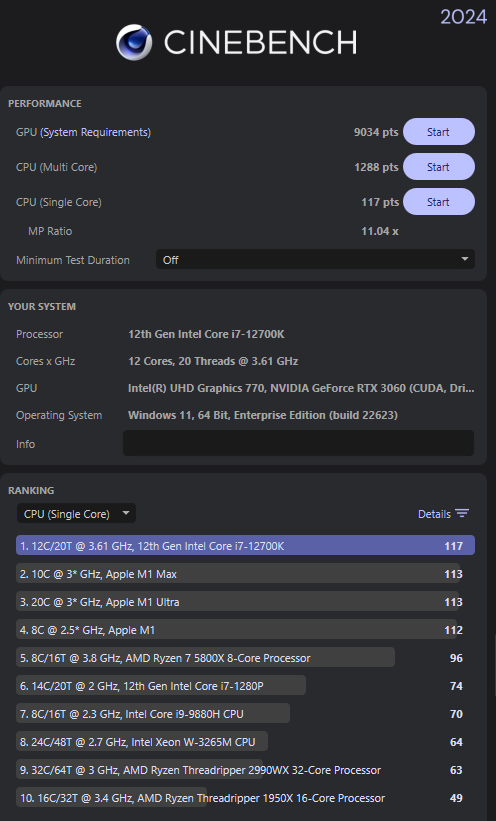Start the CPU Multi Core benchmark
Viewport: 496px width, 821px height.
[439, 167]
